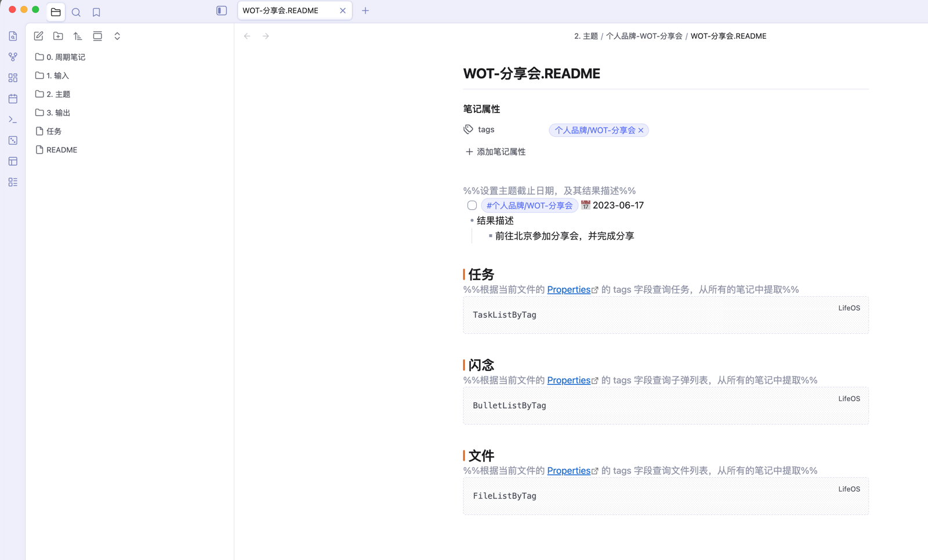Open Properties link under 文件 heading
Viewport: 928px width, 560px height.
[x=569, y=471]
